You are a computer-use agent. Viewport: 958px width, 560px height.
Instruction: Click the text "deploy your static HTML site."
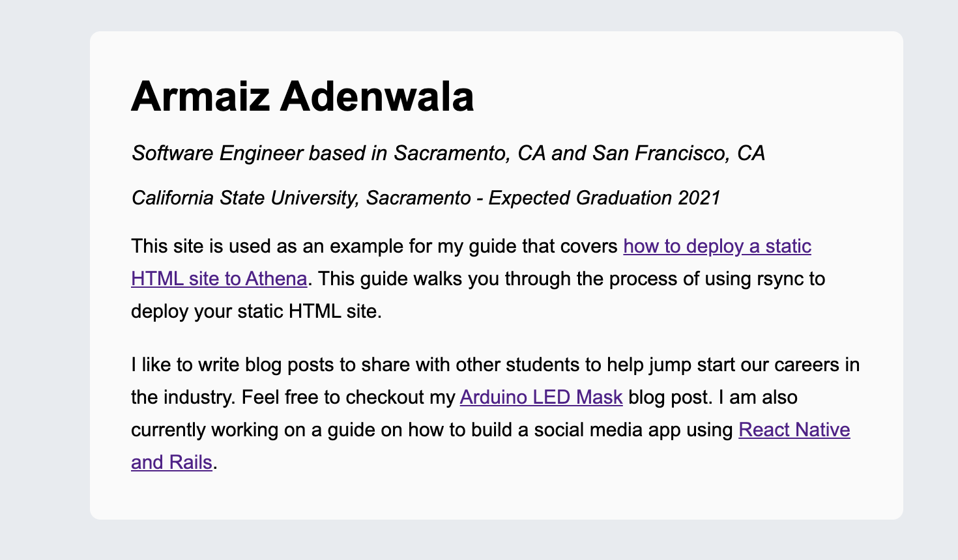click(256, 311)
